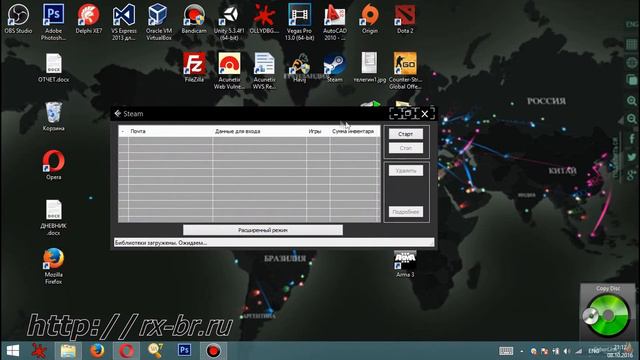640x360 pixels.
Task: Click the Сумма инвентаря column header
Action: [353, 131]
